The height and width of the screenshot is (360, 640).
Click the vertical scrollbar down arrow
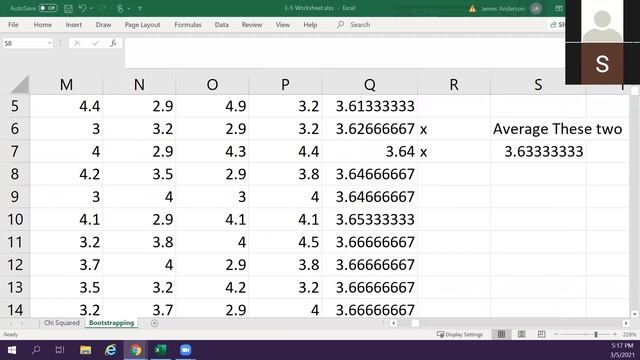(634, 314)
